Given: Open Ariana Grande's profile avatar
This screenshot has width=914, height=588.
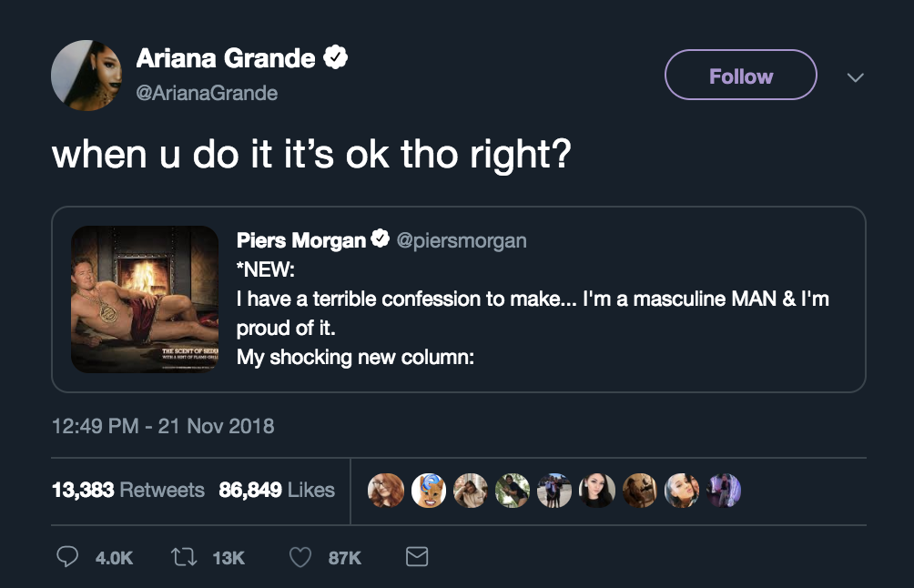Looking at the screenshot, I should point(85,76).
